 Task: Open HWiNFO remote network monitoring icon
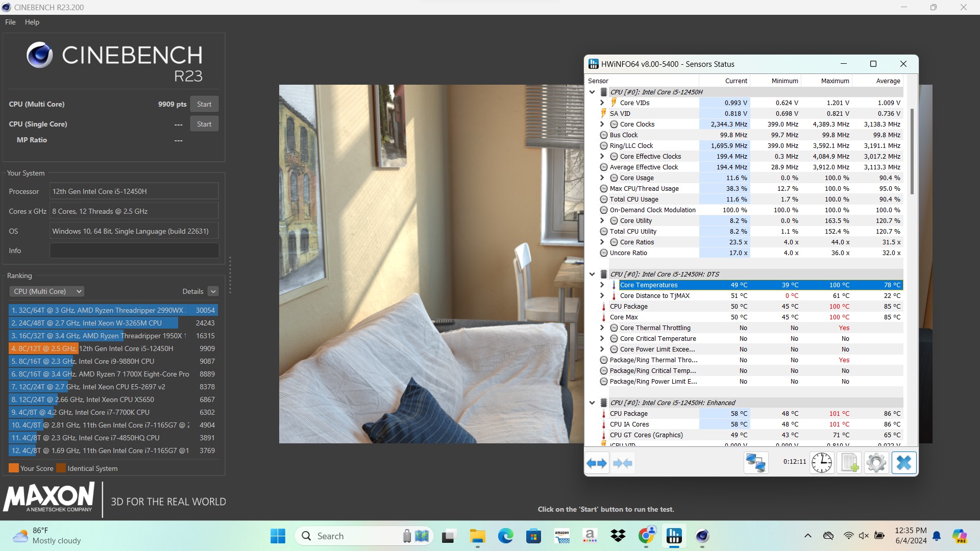[x=756, y=463]
